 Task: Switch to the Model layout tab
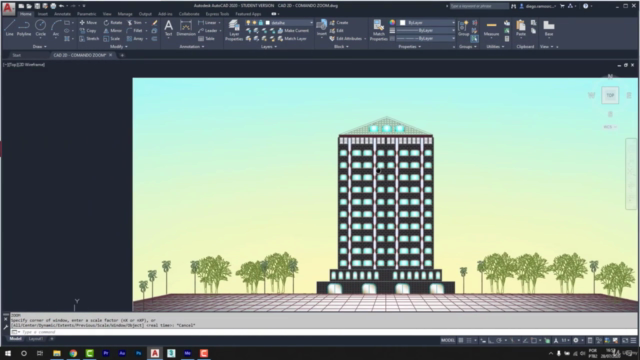(16, 339)
